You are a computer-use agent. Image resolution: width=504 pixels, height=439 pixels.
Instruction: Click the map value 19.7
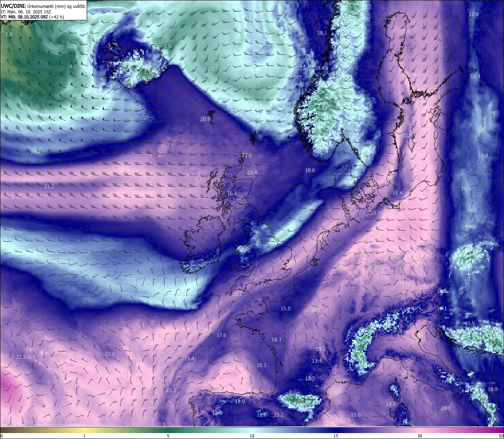[x=376, y=213]
